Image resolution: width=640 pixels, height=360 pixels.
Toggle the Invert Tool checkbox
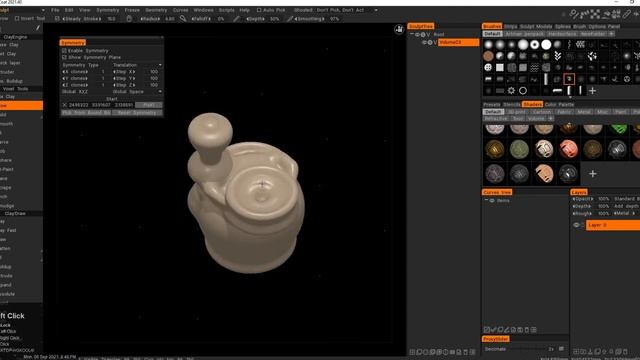(17, 18)
